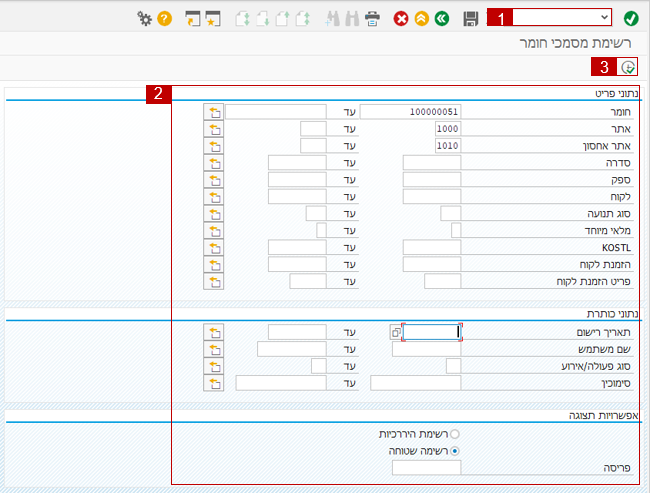
Task: Click the סימוכין to-value field
Action: point(281,384)
